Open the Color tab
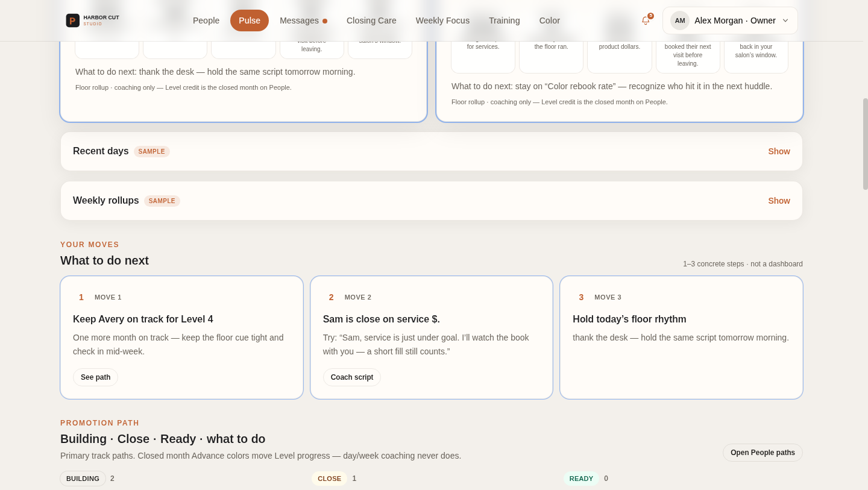The image size is (868, 490). point(550,20)
